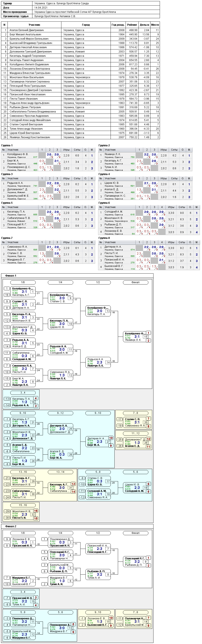Select the 9...12 bracket stage label
Image resolution: width=202 pixels, height=644 pixels.
tap(60, 413)
